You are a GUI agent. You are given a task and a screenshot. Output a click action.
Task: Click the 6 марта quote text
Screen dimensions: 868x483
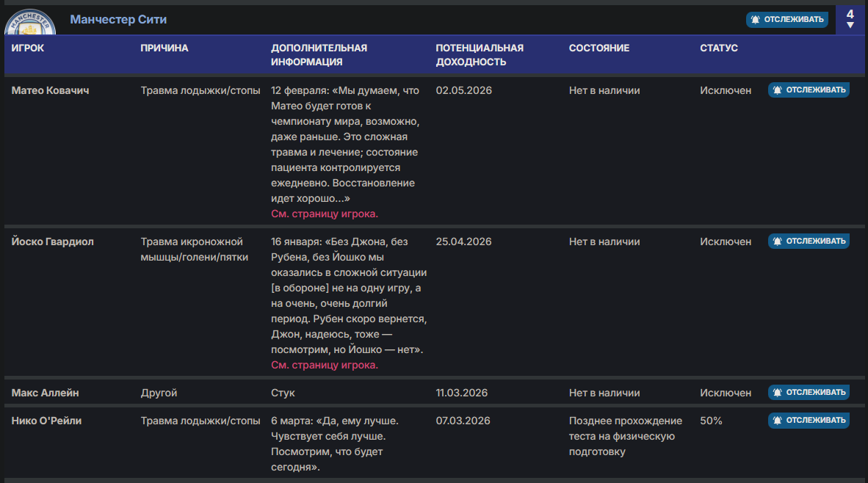334,443
